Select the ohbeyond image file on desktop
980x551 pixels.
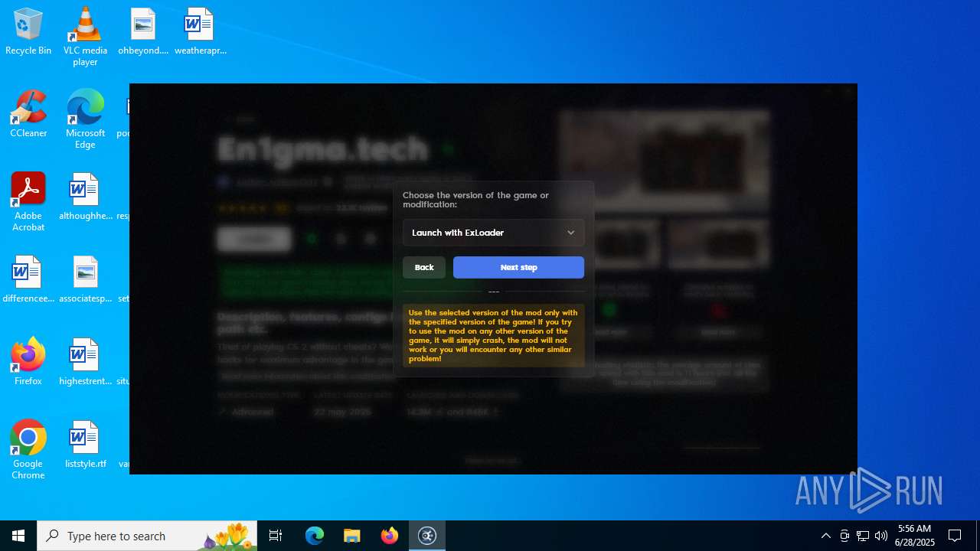(x=142, y=32)
